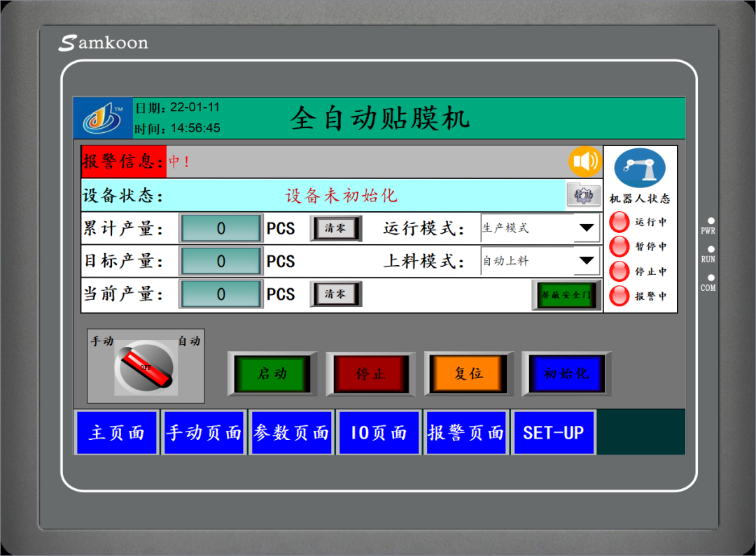The width and height of the screenshot is (756, 556).
Task: Click the 运行中 red indicator lamp
Action: click(619, 222)
